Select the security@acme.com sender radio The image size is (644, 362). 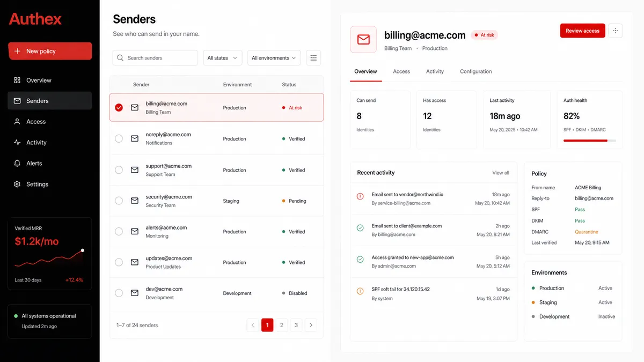coord(119,201)
